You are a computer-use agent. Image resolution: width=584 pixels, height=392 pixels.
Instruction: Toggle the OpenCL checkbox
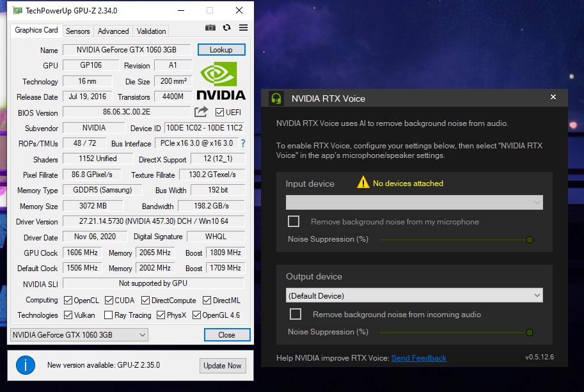point(68,300)
